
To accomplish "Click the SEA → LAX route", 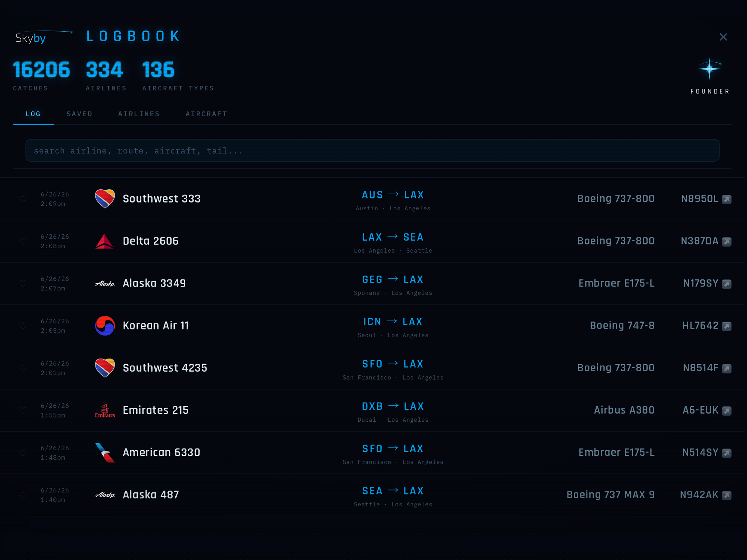I will click(393, 491).
